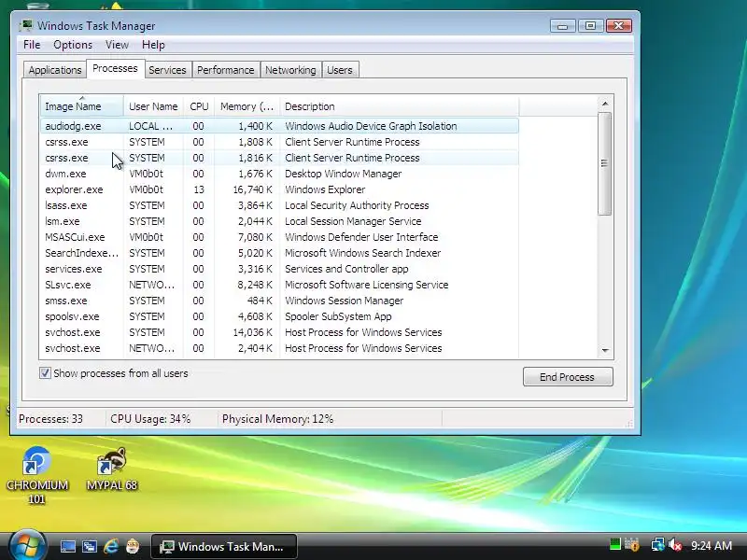Open the MYPAL 68 desktop shortcut
Screen dimensions: 747x560
pos(111,469)
